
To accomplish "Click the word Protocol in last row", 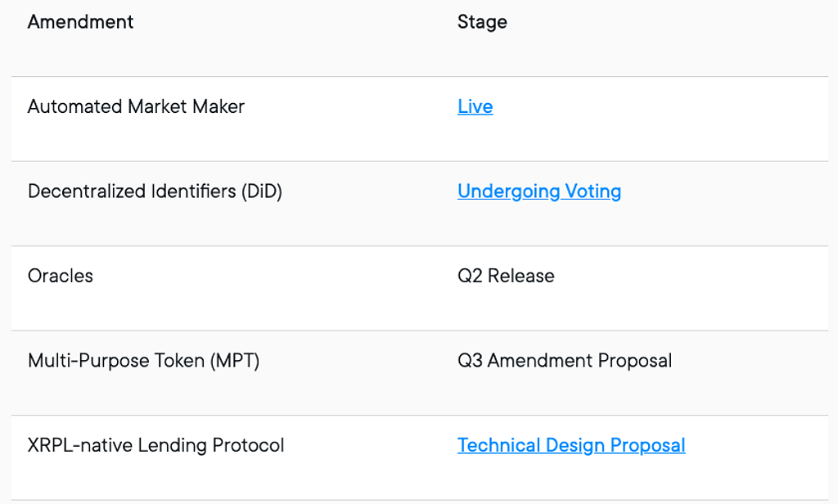I will (x=248, y=445).
